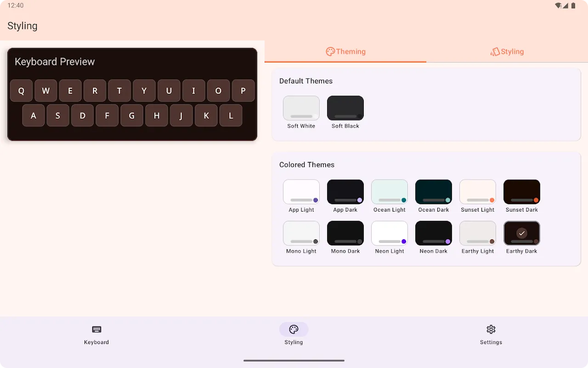Select the Styling palette icon in bottom navigation
Viewport: 588px width, 368px height.
(294, 329)
